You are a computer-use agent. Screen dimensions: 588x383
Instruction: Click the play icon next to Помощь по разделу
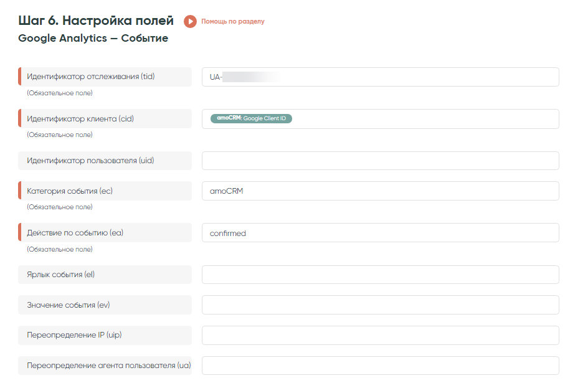coord(190,21)
